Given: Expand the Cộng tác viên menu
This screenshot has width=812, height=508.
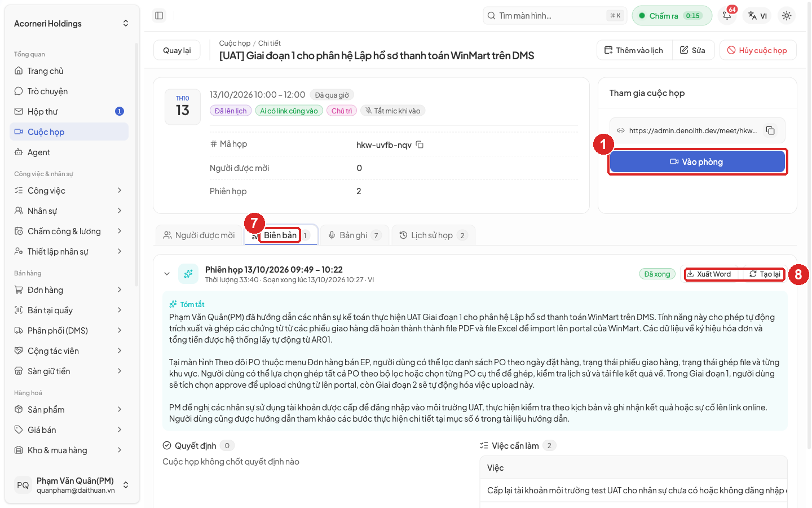Looking at the screenshot, I should click(69, 351).
